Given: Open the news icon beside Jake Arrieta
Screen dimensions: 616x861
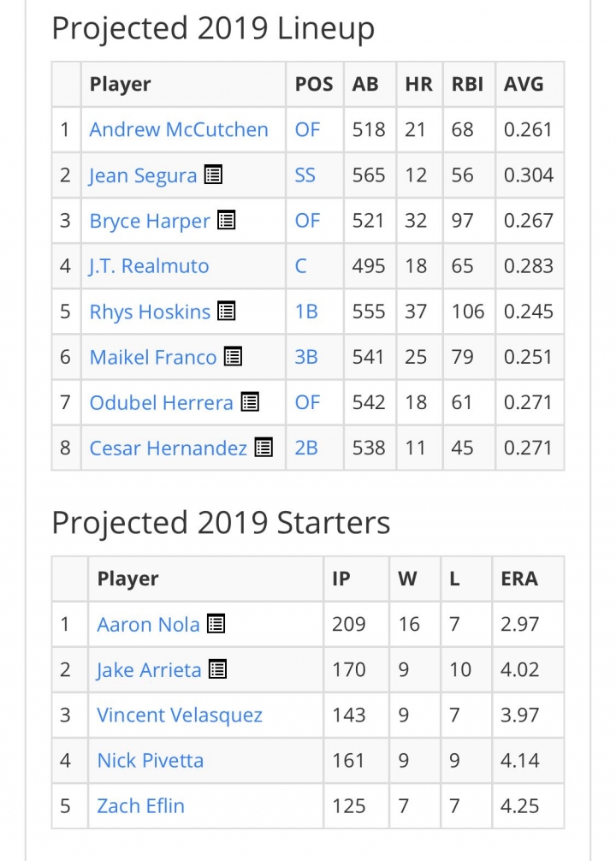Looking at the screenshot, I should pos(217,670).
